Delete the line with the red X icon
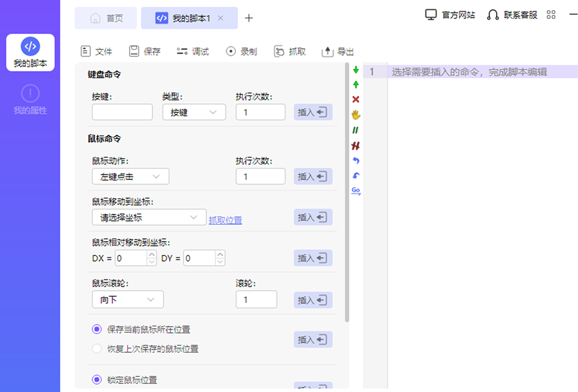The height and width of the screenshot is (392, 578). [x=356, y=100]
